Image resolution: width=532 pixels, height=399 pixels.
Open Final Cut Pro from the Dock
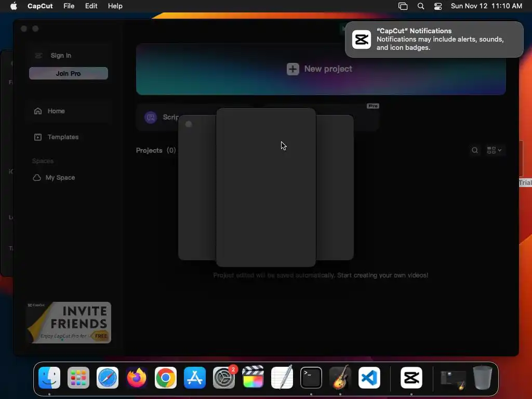pos(253,377)
